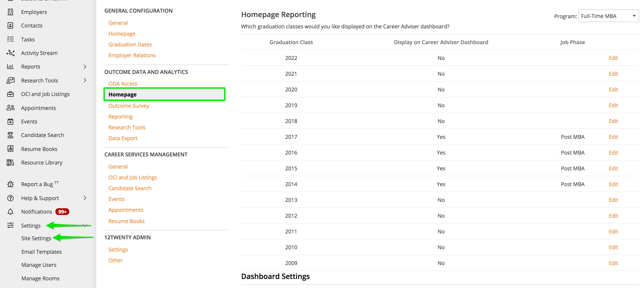644x288 pixels.
Task: Expand the Reports submenu chevron
Action: pyautogui.click(x=85, y=67)
